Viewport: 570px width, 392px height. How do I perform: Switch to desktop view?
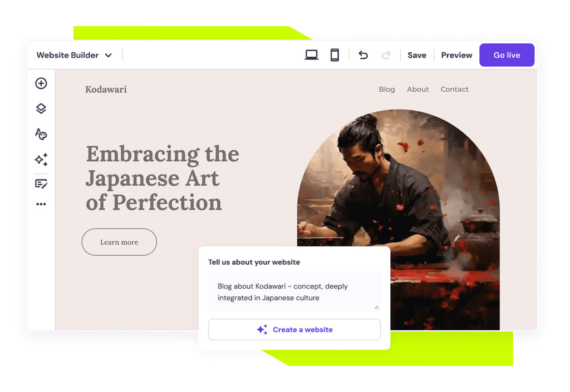tap(311, 54)
